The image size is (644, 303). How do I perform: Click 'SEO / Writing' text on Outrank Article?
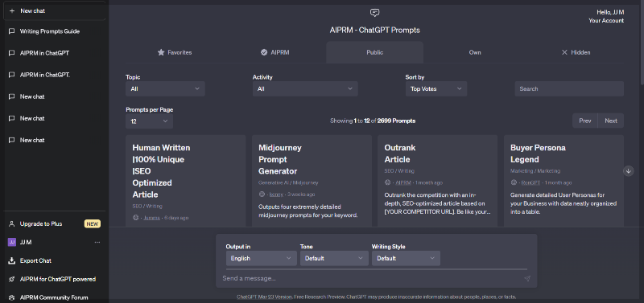[x=399, y=171]
